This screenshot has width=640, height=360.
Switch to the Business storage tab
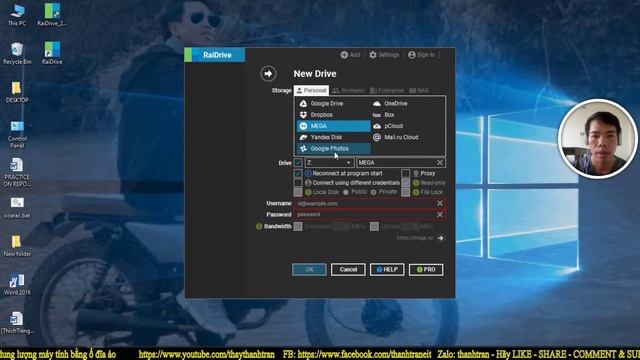[x=348, y=90]
